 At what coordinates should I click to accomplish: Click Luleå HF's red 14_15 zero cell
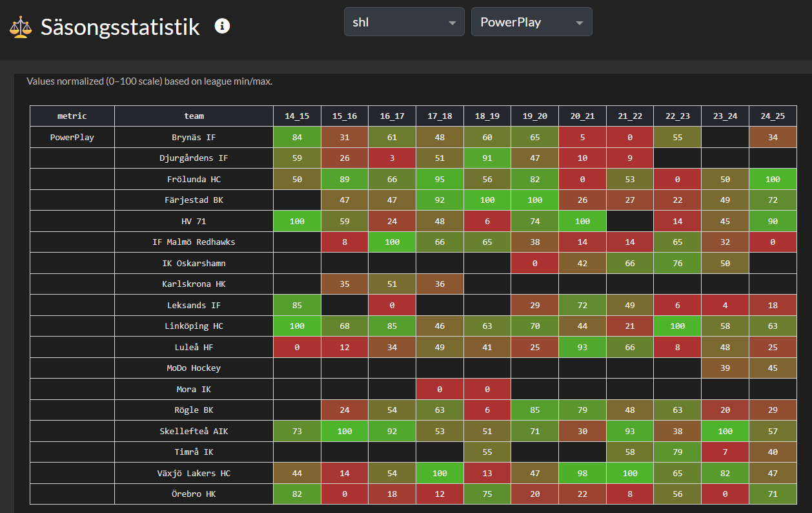[x=297, y=347]
